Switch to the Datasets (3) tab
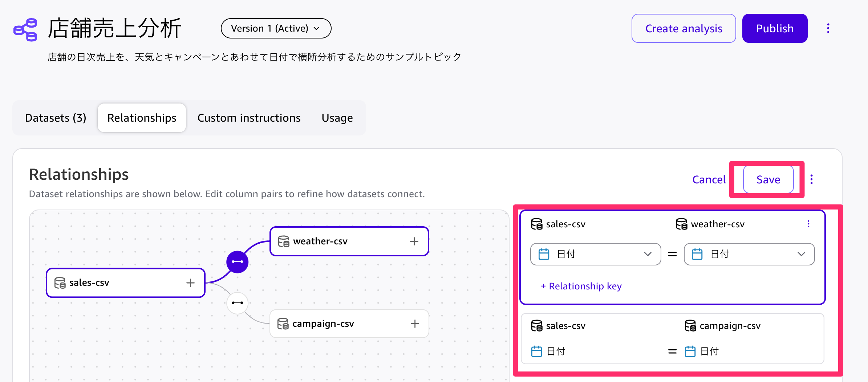868x382 pixels. coord(56,118)
